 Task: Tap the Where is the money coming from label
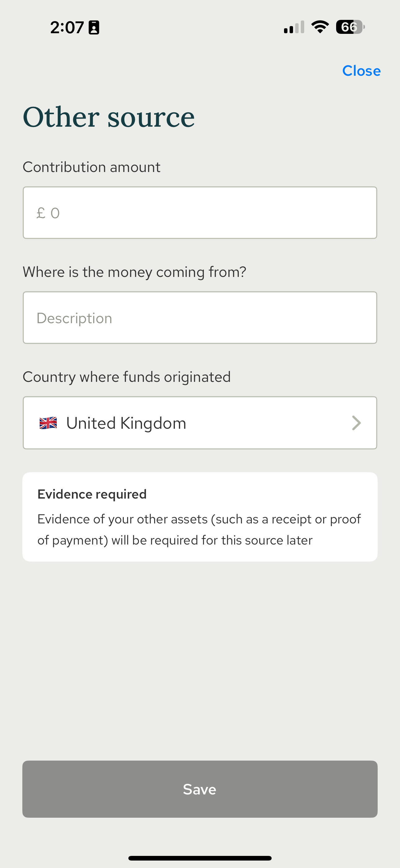pos(134,272)
